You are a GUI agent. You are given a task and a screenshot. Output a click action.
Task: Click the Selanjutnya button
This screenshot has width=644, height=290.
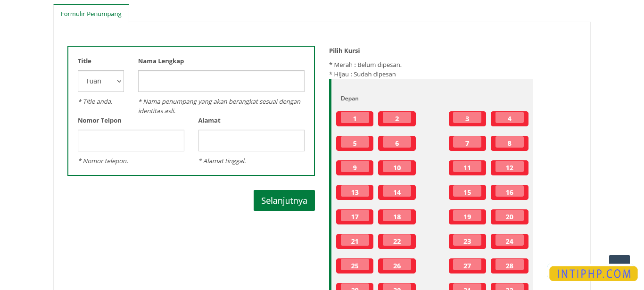tap(284, 200)
